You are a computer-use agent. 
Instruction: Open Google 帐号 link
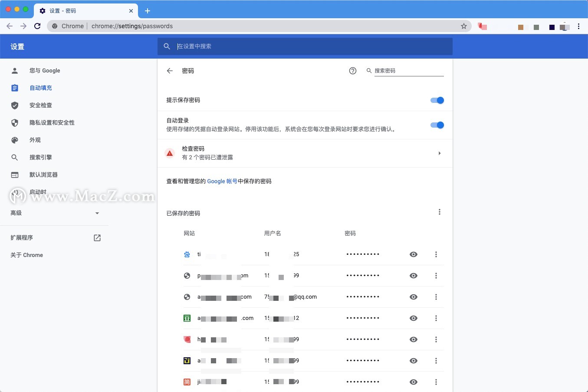[x=222, y=181]
